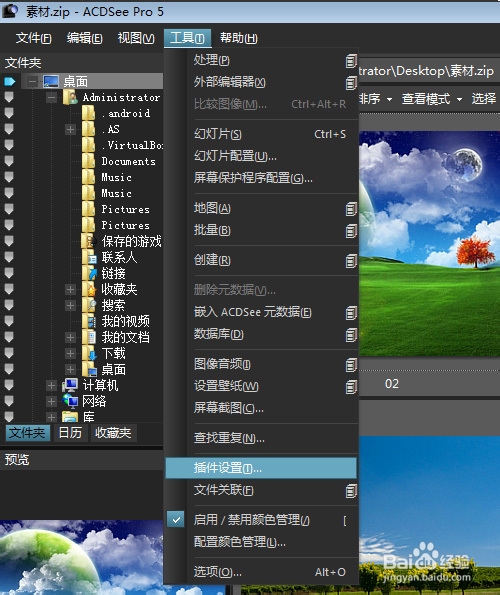Expand the 数据库(D) submenu

point(262,334)
